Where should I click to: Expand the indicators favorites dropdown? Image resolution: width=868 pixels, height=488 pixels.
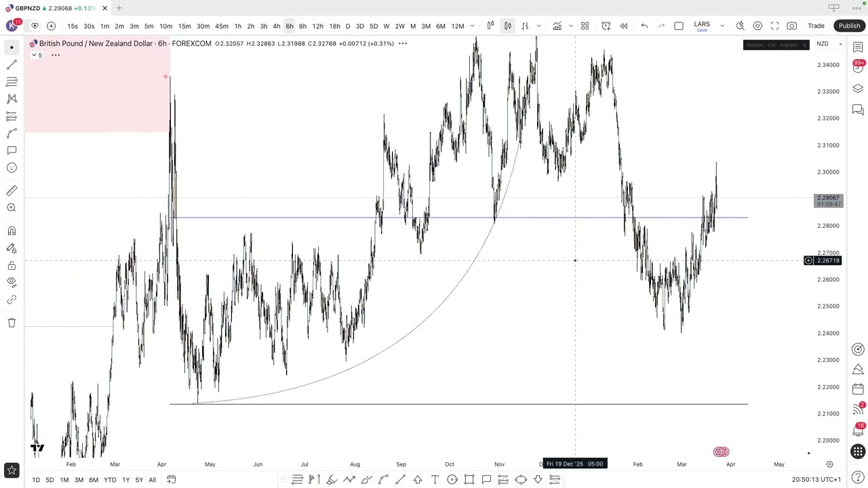point(570,26)
